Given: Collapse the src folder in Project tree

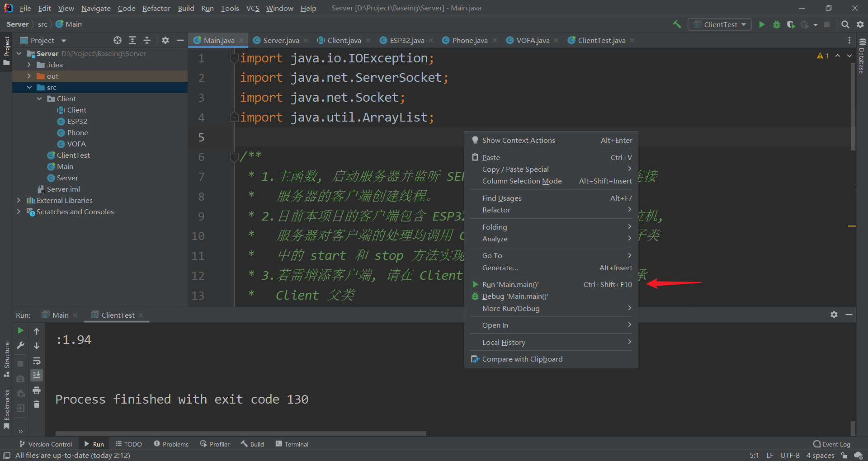Looking at the screenshot, I should 29,87.
